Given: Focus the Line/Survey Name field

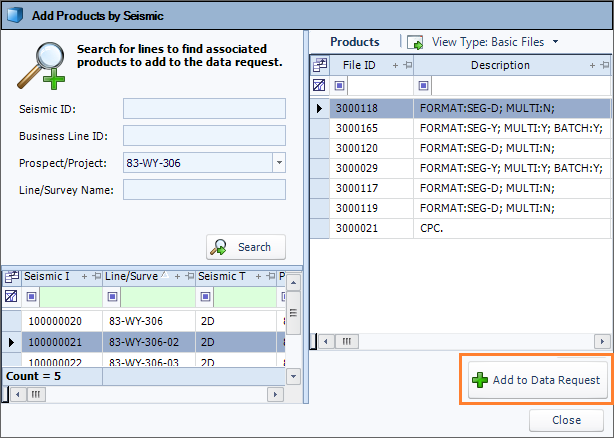Looking at the screenshot, I should pos(204,189).
